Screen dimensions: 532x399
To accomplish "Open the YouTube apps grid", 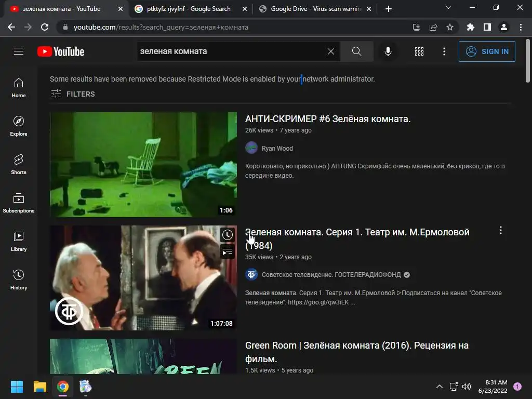I will [419, 51].
